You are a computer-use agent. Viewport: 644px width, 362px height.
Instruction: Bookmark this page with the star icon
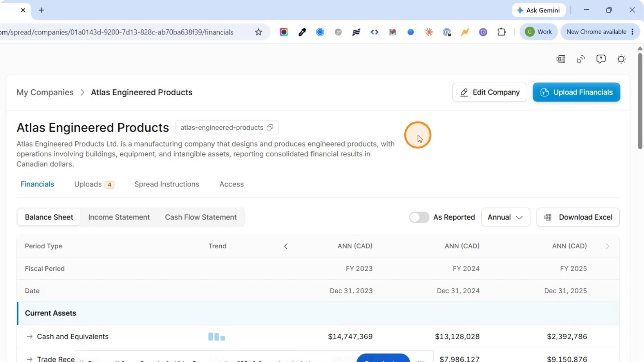(x=259, y=32)
